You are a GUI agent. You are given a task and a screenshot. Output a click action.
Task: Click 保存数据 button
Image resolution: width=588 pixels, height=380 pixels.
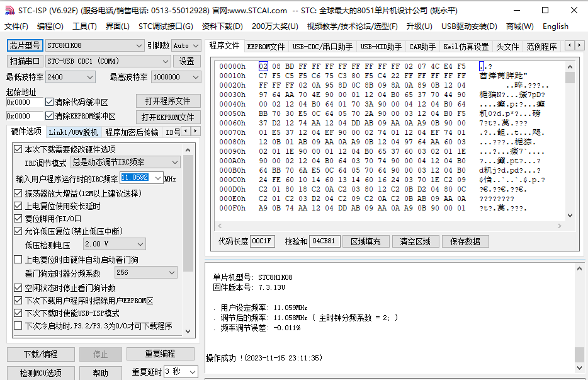pos(465,241)
